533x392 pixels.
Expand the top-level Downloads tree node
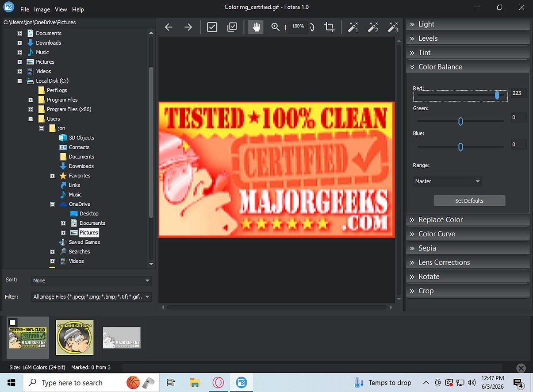[19, 43]
